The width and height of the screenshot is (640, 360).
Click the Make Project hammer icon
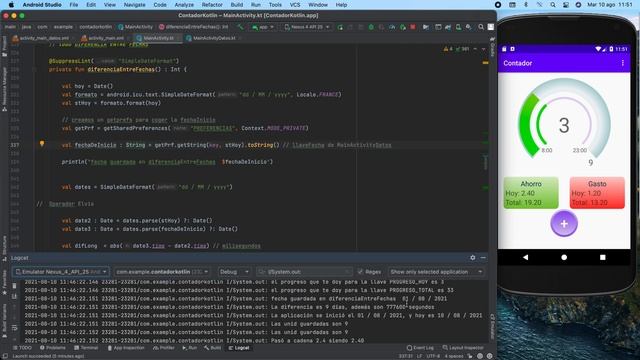tap(240, 27)
